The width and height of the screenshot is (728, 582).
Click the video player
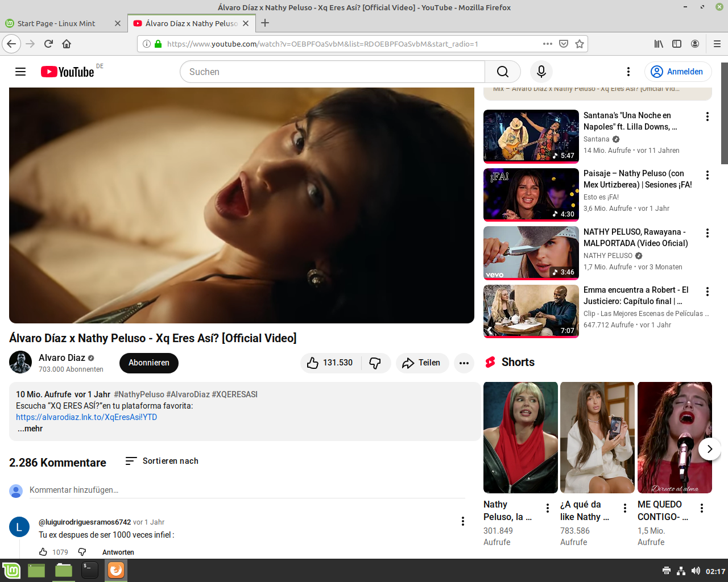[242, 205]
